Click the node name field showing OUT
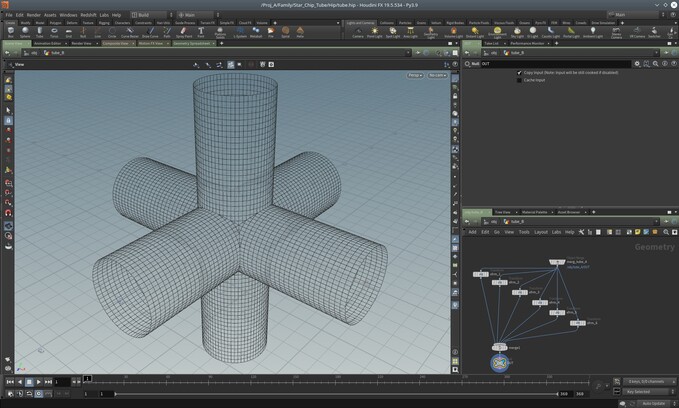The image size is (679, 408). click(x=555, y=64)
